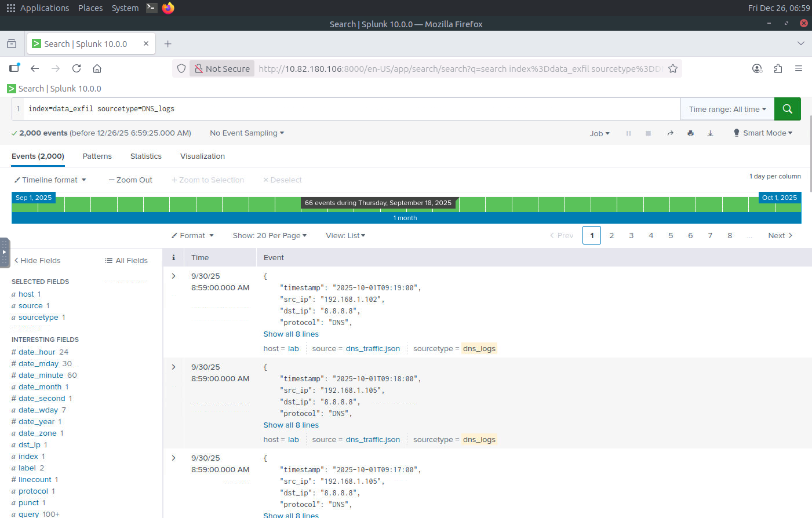Viewport: 812px width, 518px height.
Task: Open the Show 20 Per Page dropdown
Action: (270, 236)
